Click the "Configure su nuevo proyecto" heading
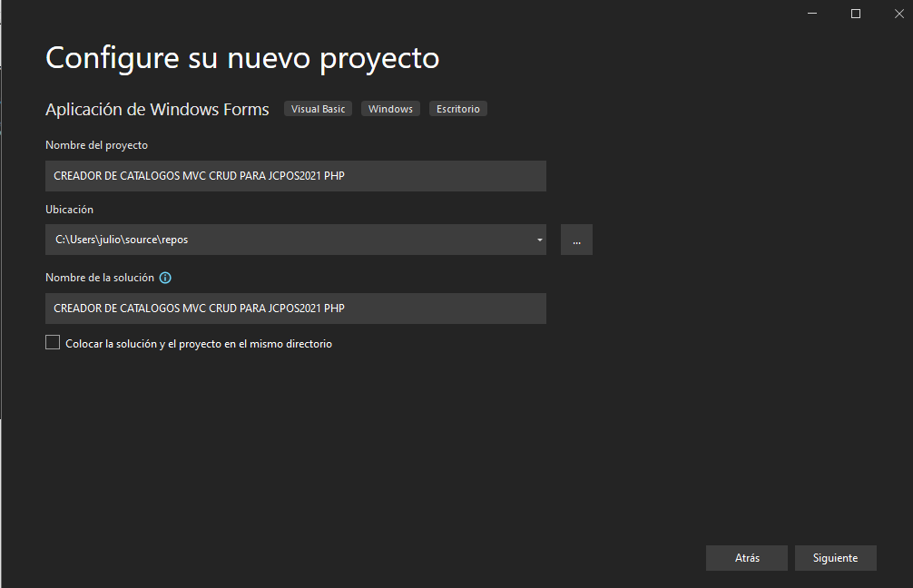The height and width of the screenshot is (588, 913). click(242, 58)
